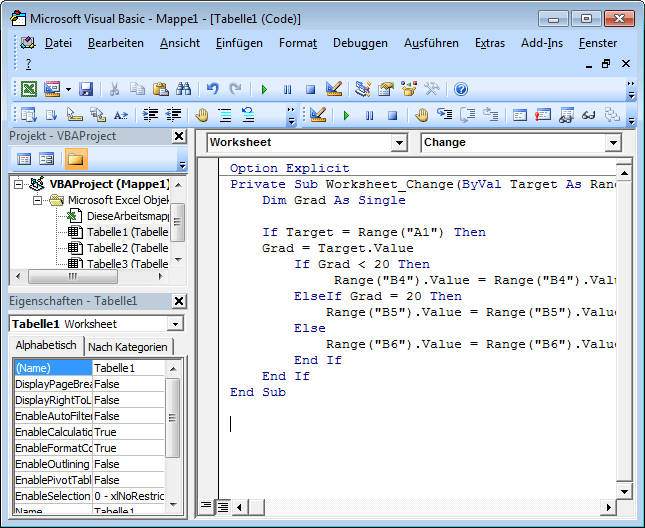Toggle breakpoint hand in the Edit toolbar
This screenshot has width=645, height=528.
202,115
